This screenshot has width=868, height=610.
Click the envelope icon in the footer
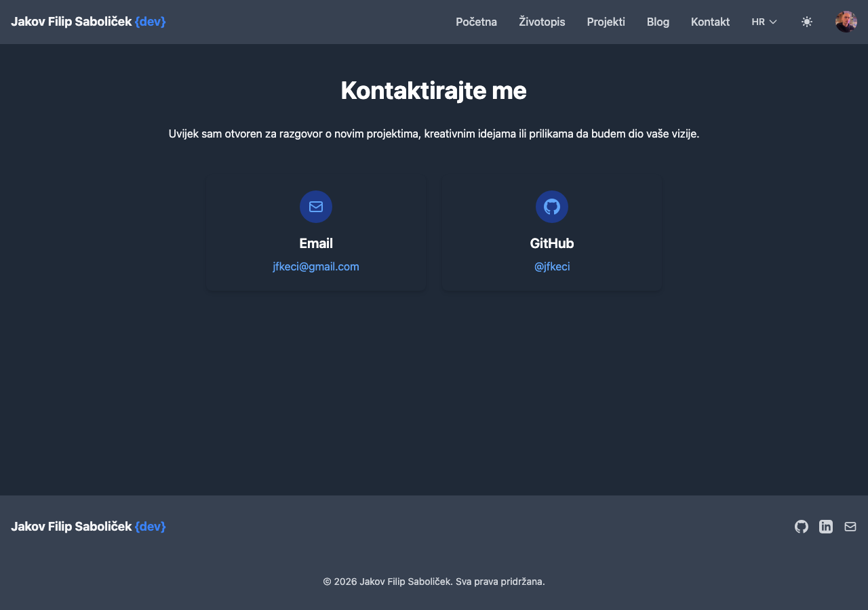click(850, 526)
